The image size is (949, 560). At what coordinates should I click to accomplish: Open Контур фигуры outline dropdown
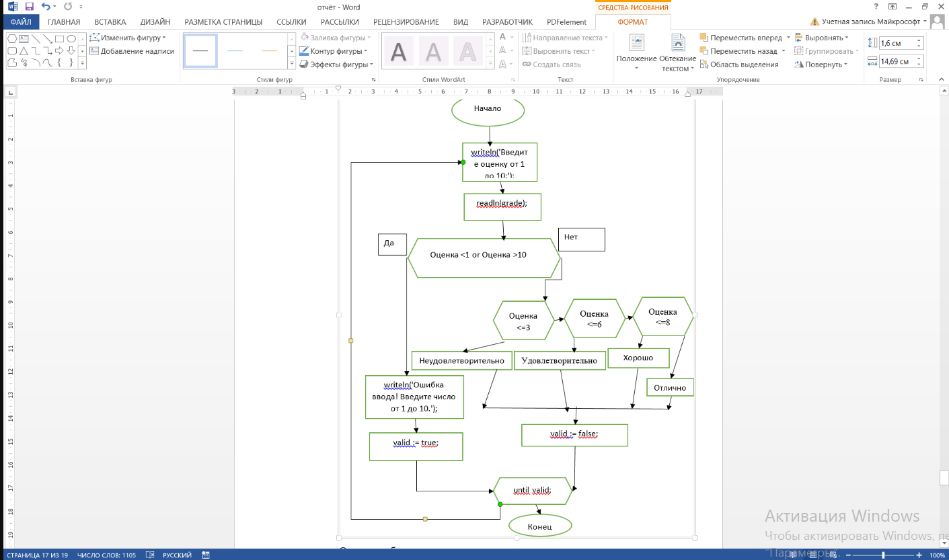pyautogui.click(x=334, y=51)
